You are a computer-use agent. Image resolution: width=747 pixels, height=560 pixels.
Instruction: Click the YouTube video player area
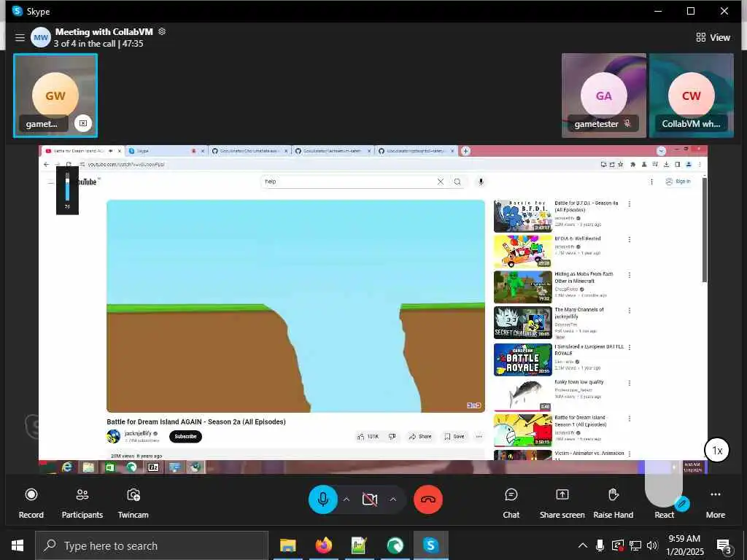pos(295,306)
